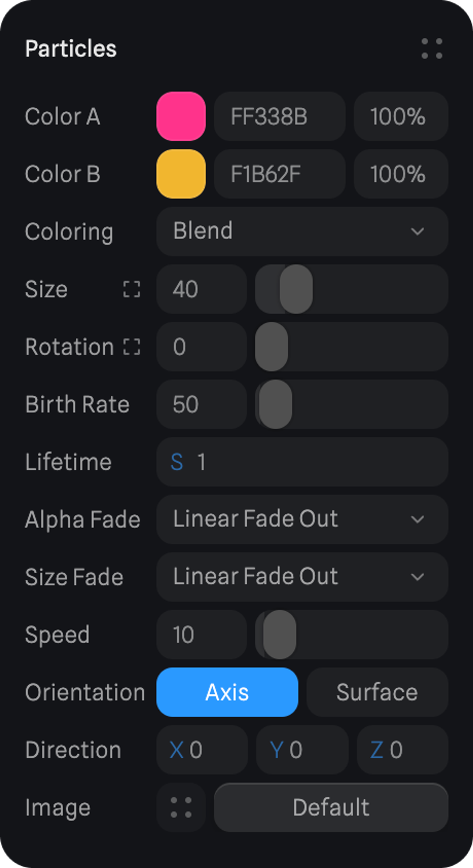Click the Default image button
473x868 pixels.
click(x=331, y=807)
